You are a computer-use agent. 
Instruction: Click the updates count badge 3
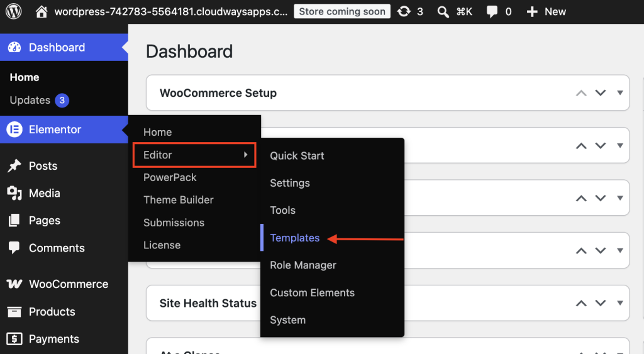[62, 100]
